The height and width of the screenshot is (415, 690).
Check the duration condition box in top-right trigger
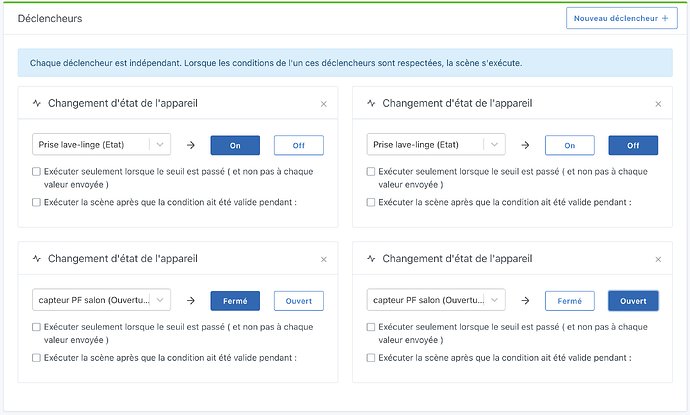click(x=372, y=202)
